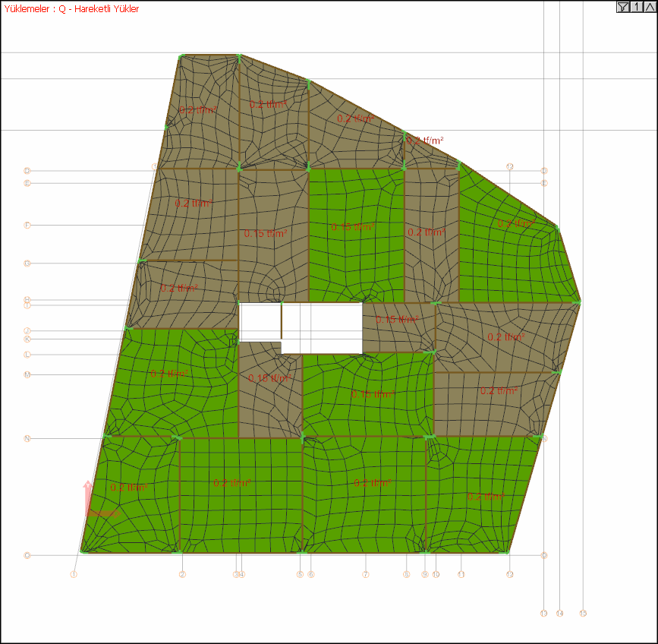Click the up-arrow maximize view button
Screen dimensions: 658x644
(x=650, y=7)
